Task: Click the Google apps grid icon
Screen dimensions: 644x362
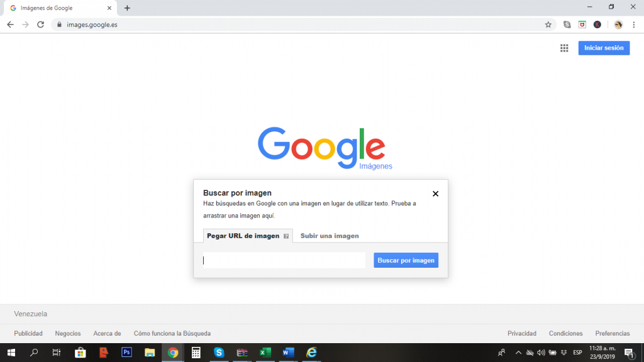Action: 564,48
